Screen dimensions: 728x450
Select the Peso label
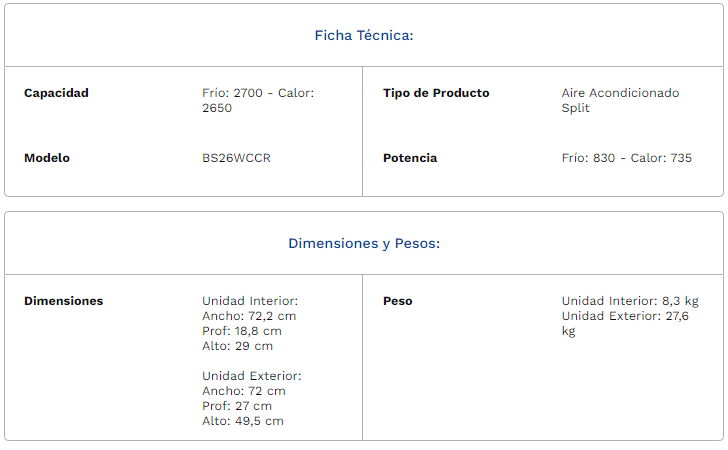coord(397,301)
